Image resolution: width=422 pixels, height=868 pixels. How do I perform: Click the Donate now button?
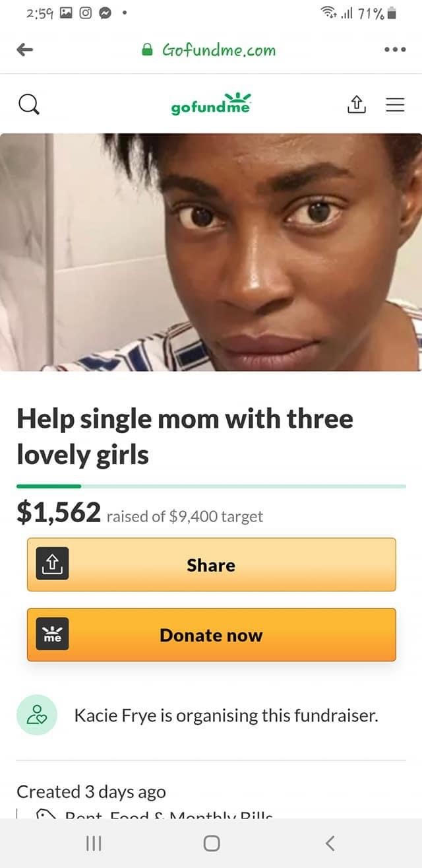pos(211,634)
